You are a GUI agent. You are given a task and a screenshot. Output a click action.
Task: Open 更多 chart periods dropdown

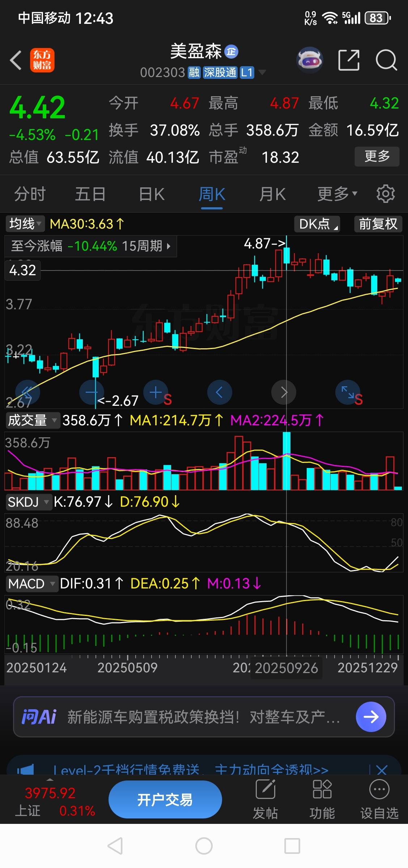point(337,194)
